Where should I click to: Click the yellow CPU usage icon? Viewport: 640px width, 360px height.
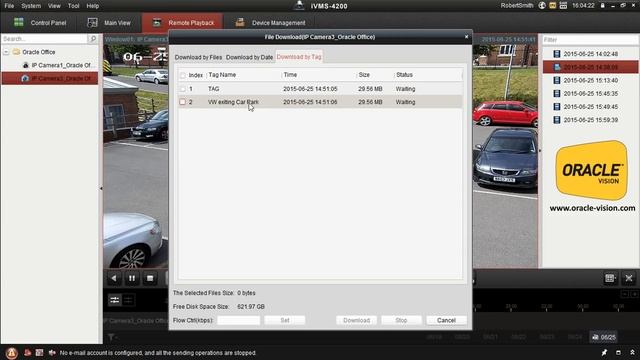553,6
